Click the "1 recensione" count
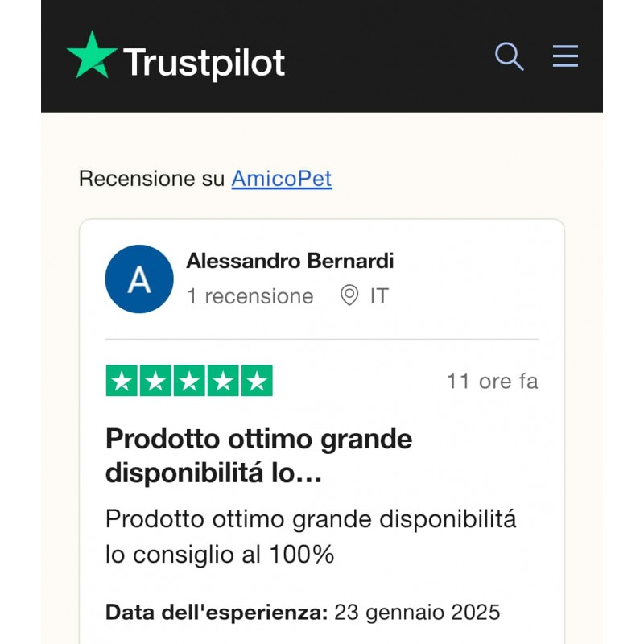This screenshot has width=644, height=644. pyautogui.click(x=250, y=296)
